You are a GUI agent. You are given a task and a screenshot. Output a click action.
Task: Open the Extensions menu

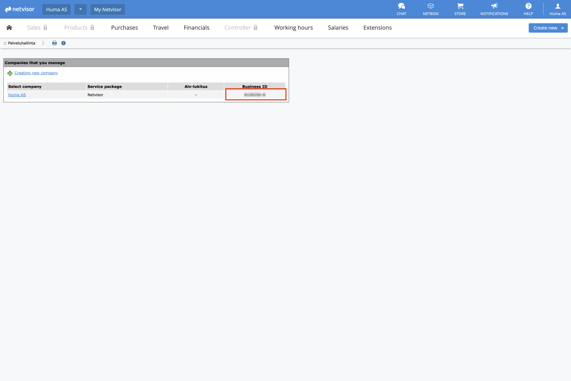(x=377, y=28)
